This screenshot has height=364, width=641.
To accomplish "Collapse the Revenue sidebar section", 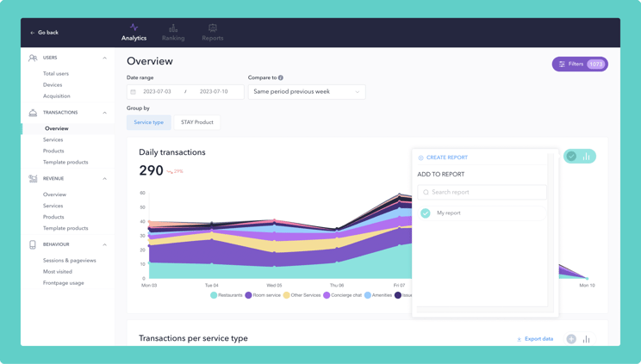I will click(105, 179).
